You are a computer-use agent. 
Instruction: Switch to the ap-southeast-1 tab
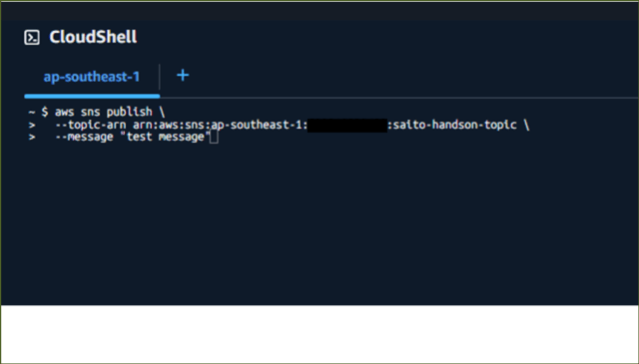click(92, 77)
